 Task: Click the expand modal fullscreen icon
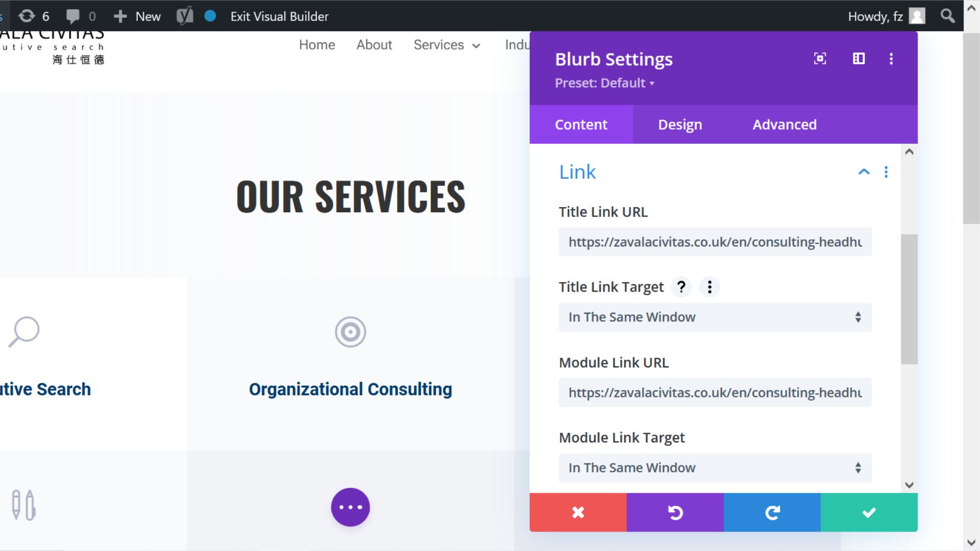coord(820,59)
